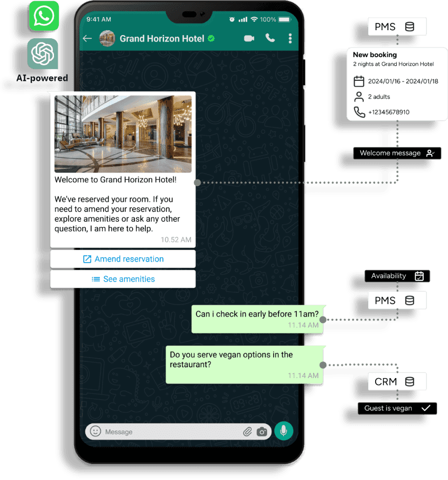Click the AI-powered ChatGPT logo
Viewport: 448px width, 480px height.
point(42,54)
